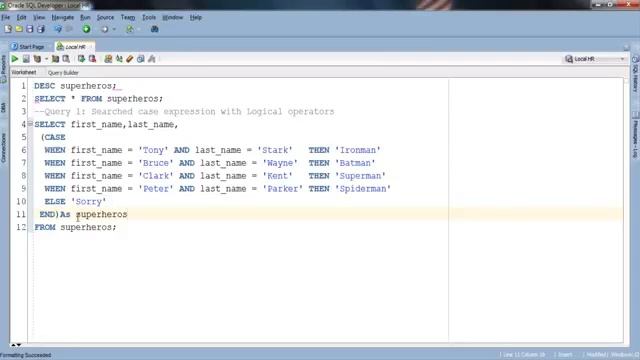Click the Rollback icon with red mark
This screenshot has height=360, width=640.
click(92, 59)
